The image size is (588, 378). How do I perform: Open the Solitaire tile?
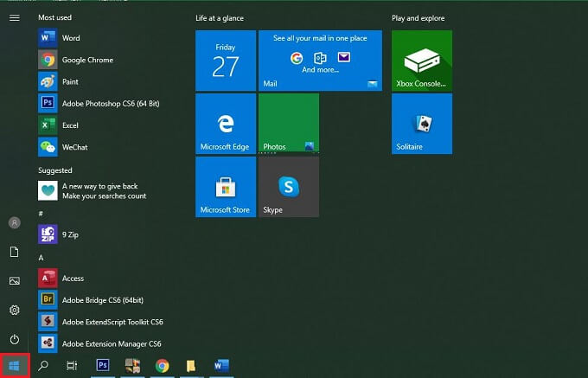(x=422, y=124)
